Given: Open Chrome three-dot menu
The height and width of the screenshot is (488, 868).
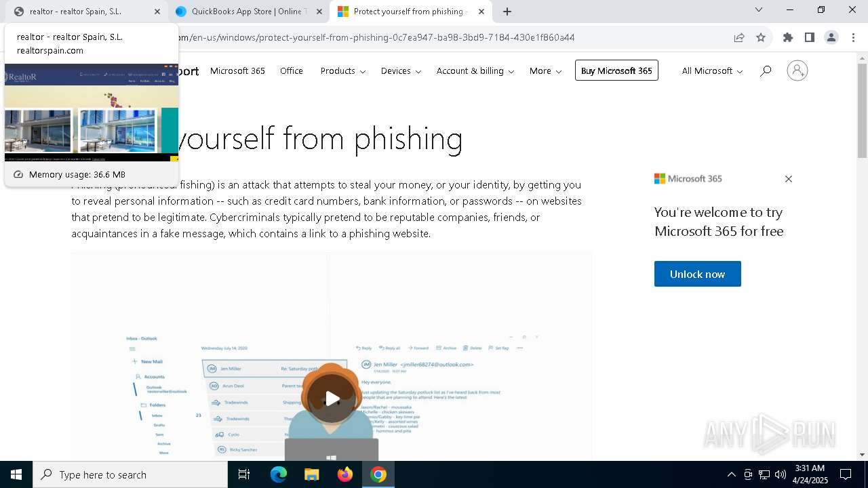Looking at the screenshot, I should coord(853,37).
